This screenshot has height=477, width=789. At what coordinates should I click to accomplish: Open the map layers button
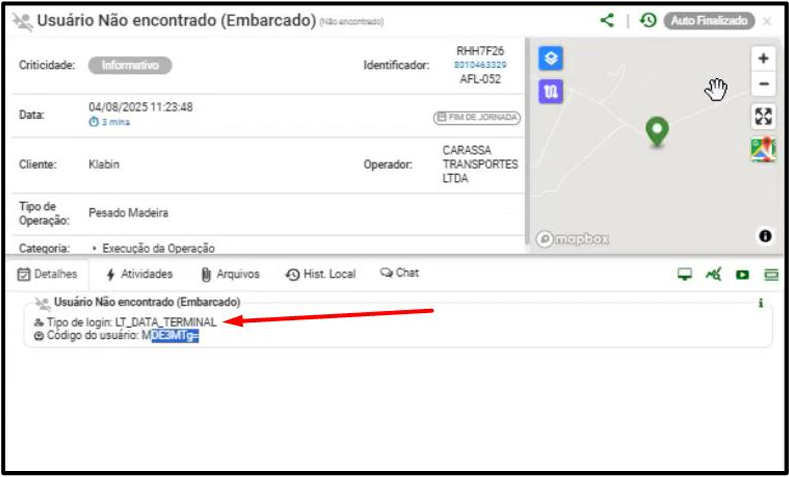point(551,59)
